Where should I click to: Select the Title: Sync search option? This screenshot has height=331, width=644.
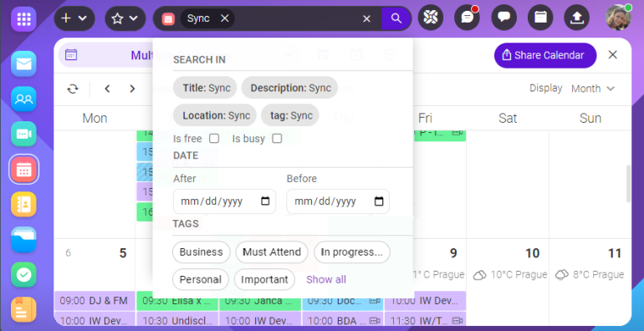click(205, 88)
